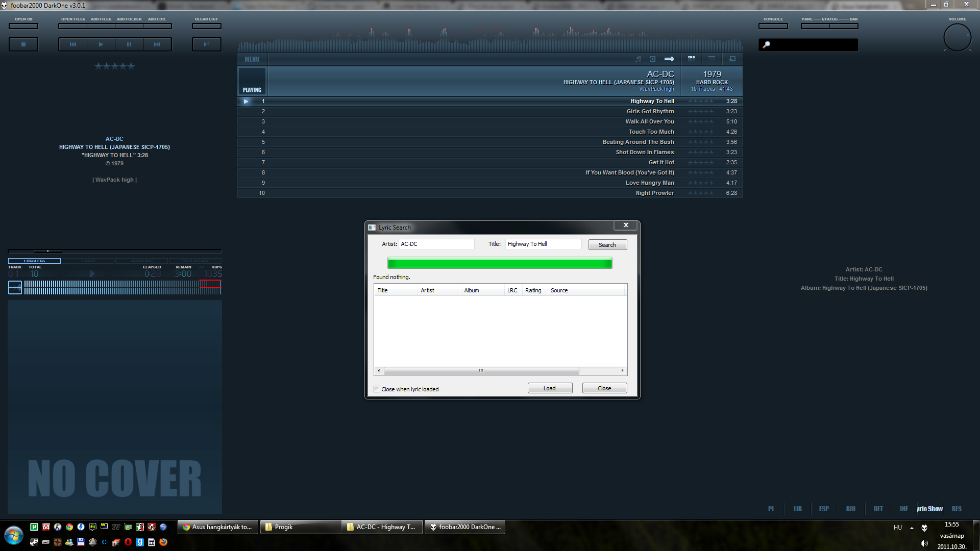Click the overlapping windows icon in playlist toolbar

pos(732,59)
